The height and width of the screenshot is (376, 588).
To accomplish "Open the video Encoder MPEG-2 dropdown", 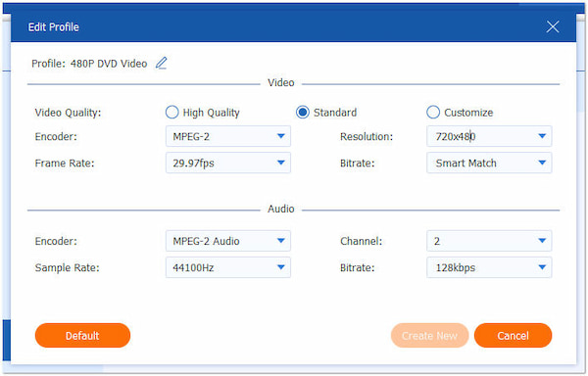I will [228, 136].
